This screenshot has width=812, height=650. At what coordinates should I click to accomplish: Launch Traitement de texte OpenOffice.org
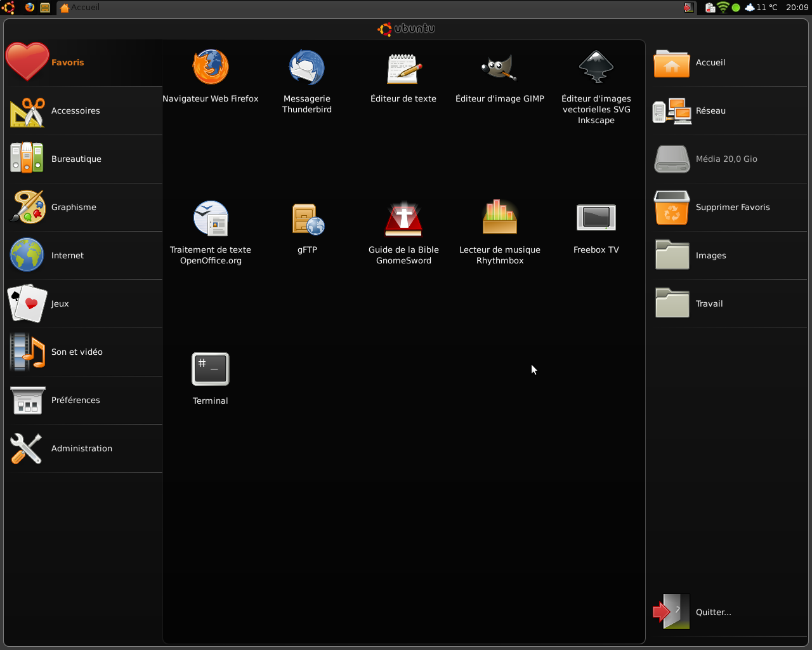pyautogui.click(x=211, y=232)
